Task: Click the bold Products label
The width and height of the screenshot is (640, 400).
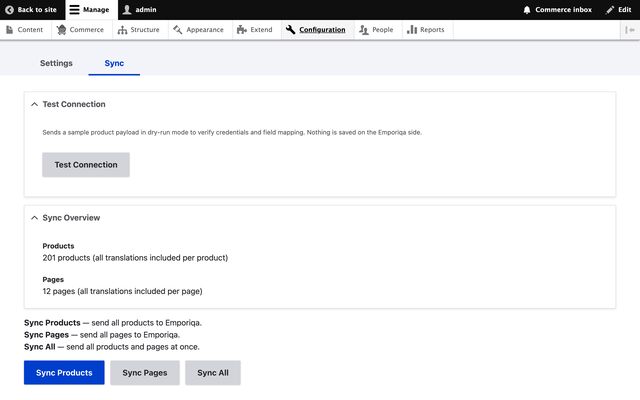Action: [58, 246]
